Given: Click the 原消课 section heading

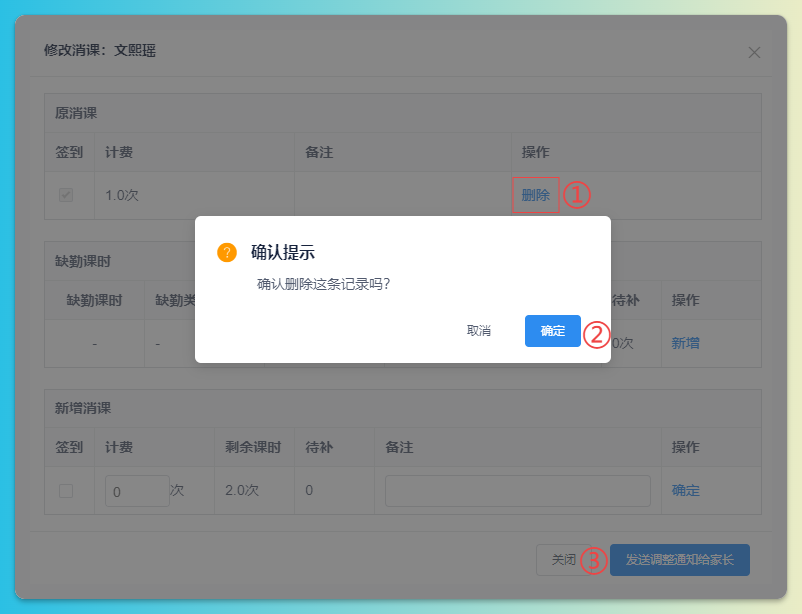Looking at the screenshot, I should click(x=76, y=113).
